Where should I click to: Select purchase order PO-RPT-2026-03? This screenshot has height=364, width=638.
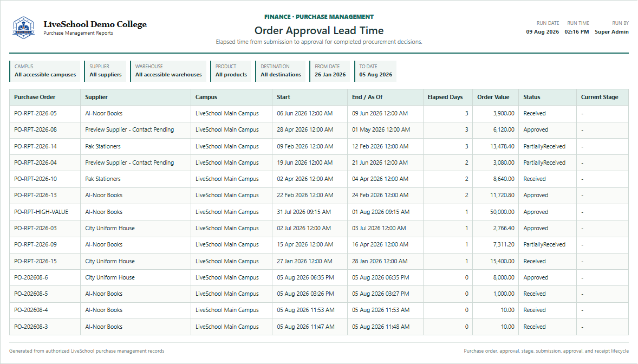click(35, 228)
